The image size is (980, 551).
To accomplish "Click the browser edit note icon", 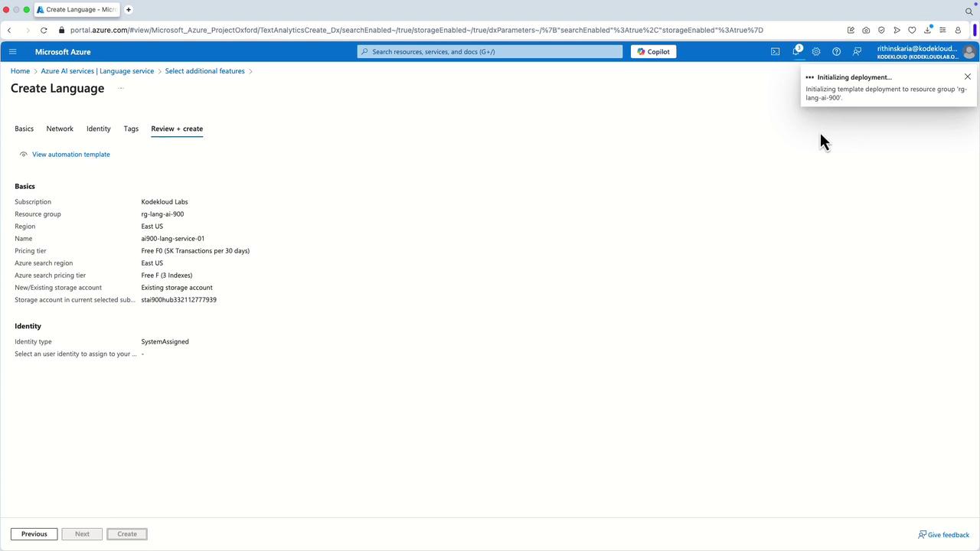I will tap(851, 31).
